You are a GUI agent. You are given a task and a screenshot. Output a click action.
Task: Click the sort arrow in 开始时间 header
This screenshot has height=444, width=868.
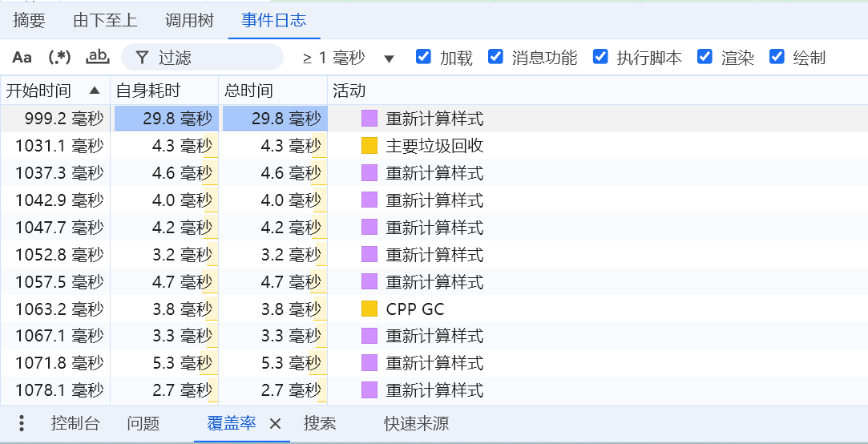point(95,91)
